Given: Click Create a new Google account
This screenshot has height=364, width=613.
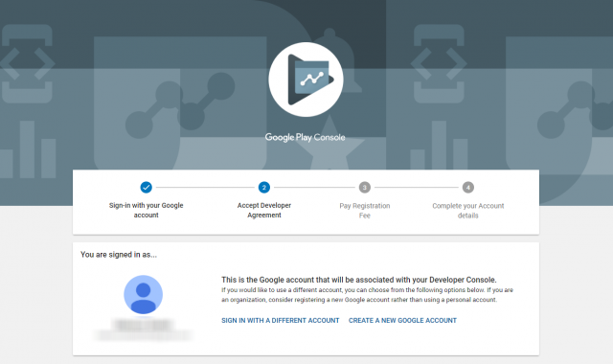Looking at the screenshot, I should point(402,320).
